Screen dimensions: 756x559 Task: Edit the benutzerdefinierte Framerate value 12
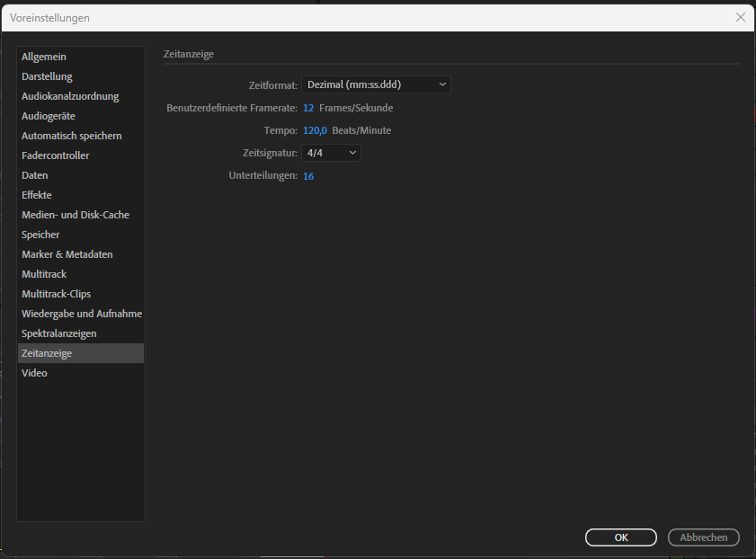click(x=308, y=107)
